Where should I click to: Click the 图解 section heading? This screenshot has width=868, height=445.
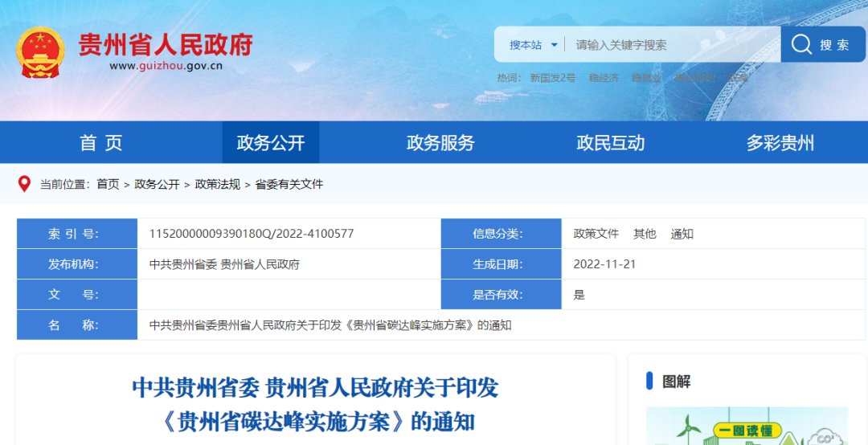[x=676, y=382]
